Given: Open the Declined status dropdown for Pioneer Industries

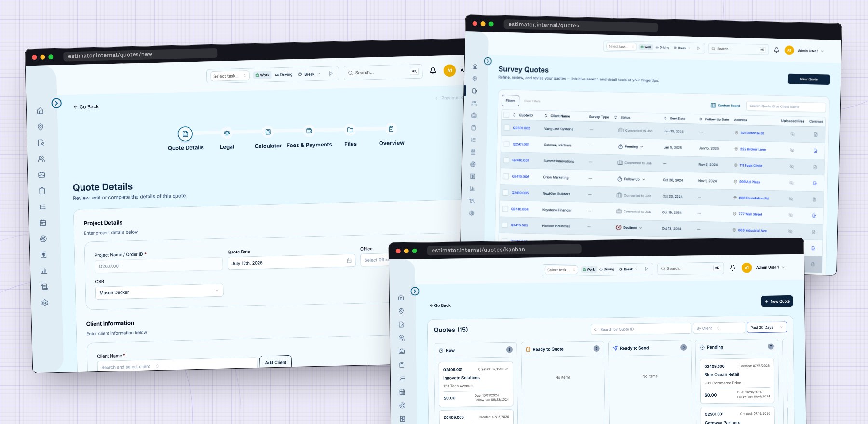Looking at the screenshot, I should [629, 227].
